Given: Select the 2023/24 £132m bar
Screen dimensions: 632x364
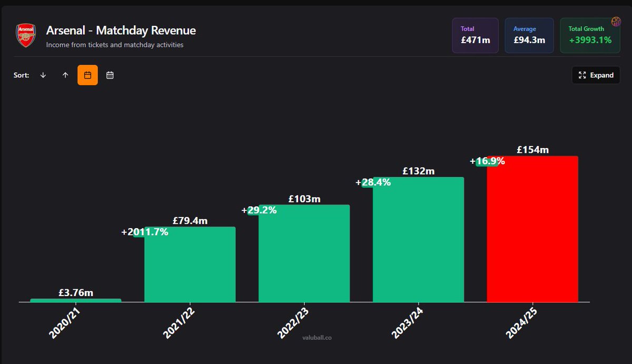Looking at the screenshot, I should pyautogui.click(x=418, y=240).
